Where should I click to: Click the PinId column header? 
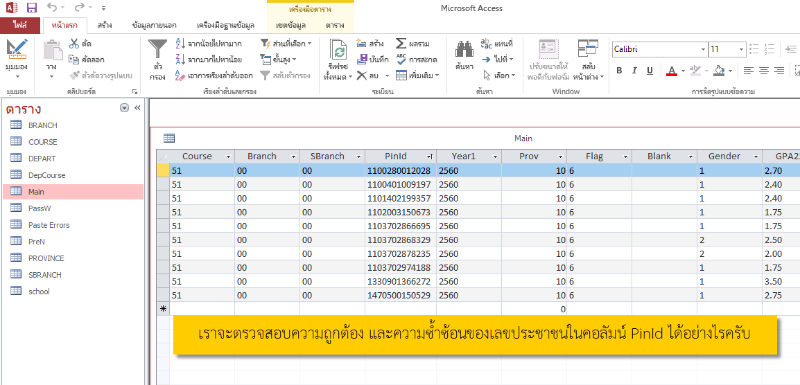click(x=401, y=157)
